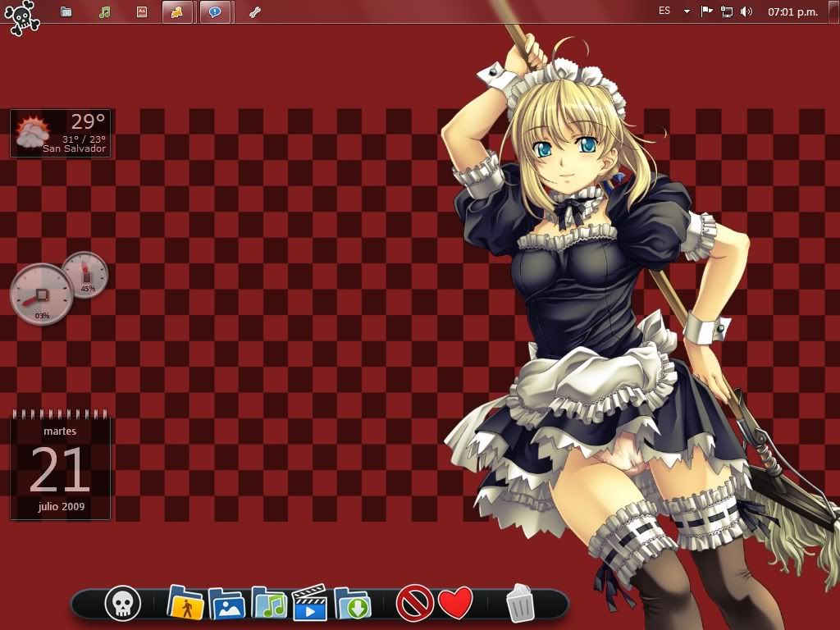Click the red prohibition sign dock icon
The height and width of the screenshot is (630, 840).
click(x=414, y=603)
